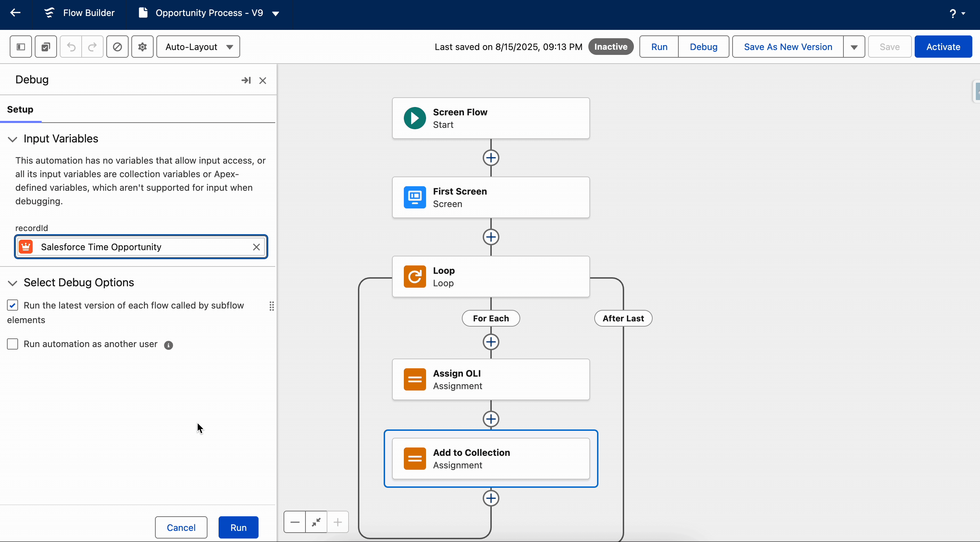Open the help question mark menu
Screen dimensions: 980x542
click(x=957, y=14)
